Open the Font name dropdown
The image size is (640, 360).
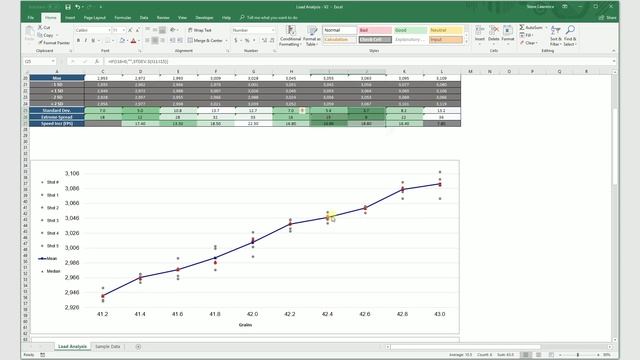coord(109,30)
